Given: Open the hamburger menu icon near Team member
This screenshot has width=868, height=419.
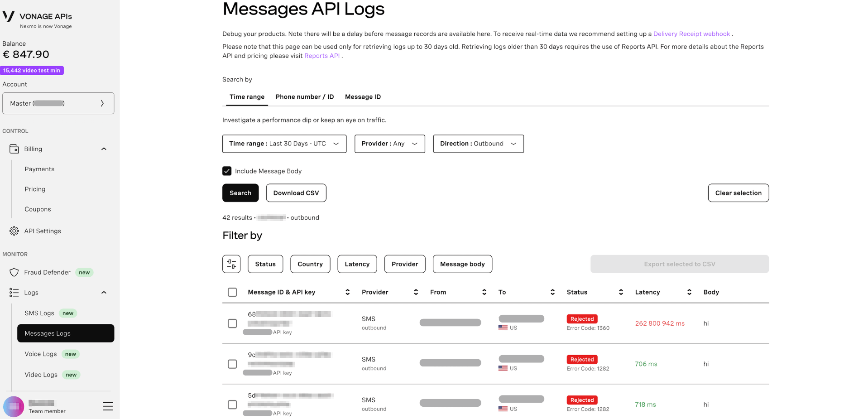Looking at the screenshot, I should pos(108,406).
